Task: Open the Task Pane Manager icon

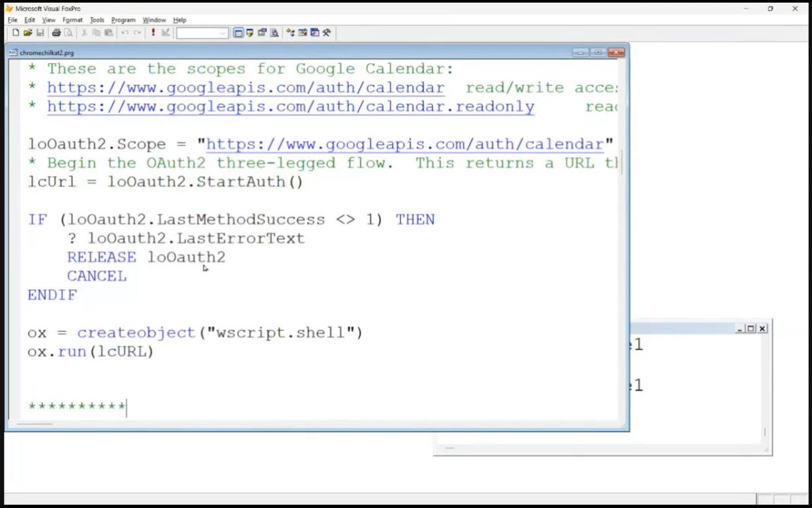Action: point(314,33)
